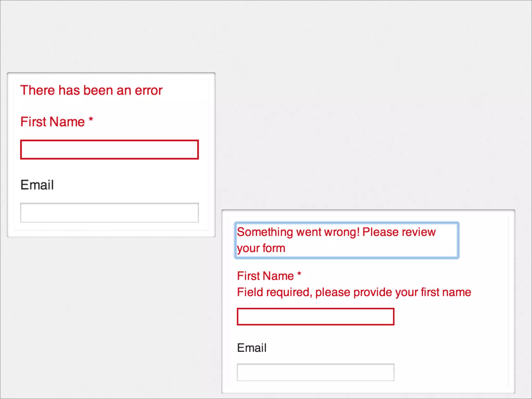Focus the Email input in 'Something went wrong' form

[x=315, y=373]
